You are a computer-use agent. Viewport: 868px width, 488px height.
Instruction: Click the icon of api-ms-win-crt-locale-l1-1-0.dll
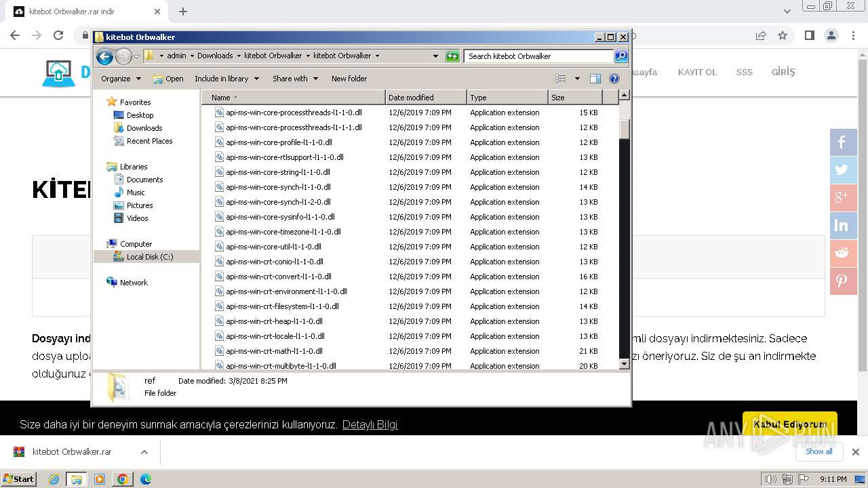point(219,336)
